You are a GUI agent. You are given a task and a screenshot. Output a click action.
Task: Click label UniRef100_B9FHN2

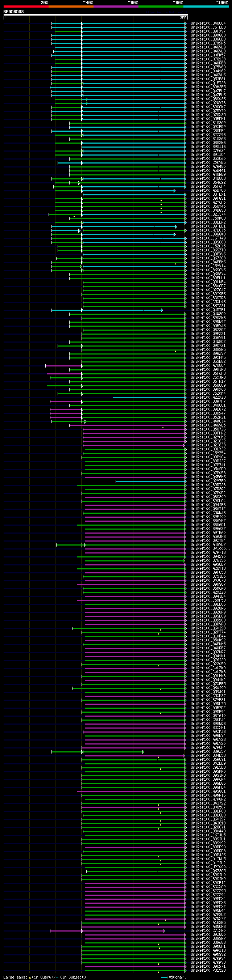tap(208, 433)
